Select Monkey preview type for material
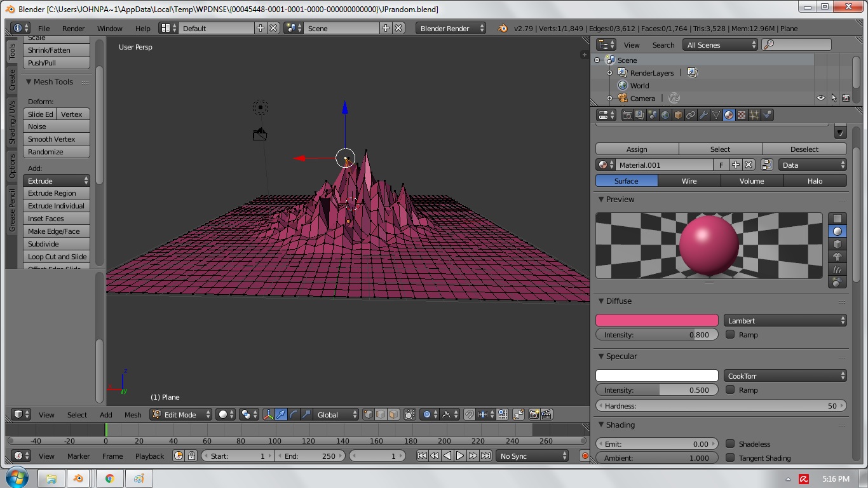Viewport: 868px width, 488px height. click(x=837, y=257)
